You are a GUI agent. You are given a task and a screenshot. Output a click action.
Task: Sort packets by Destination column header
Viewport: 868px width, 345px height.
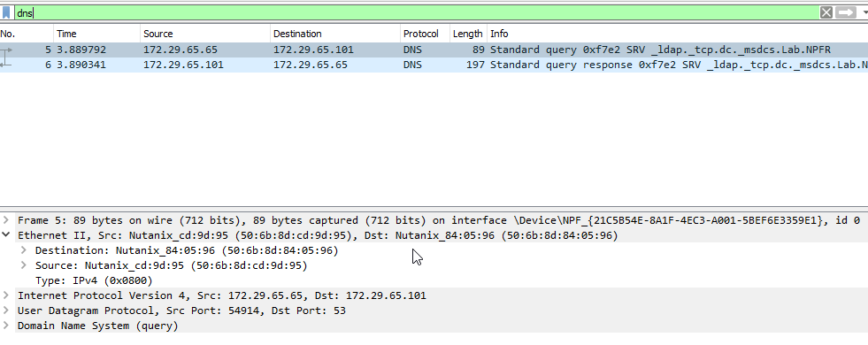coord(335,34)
